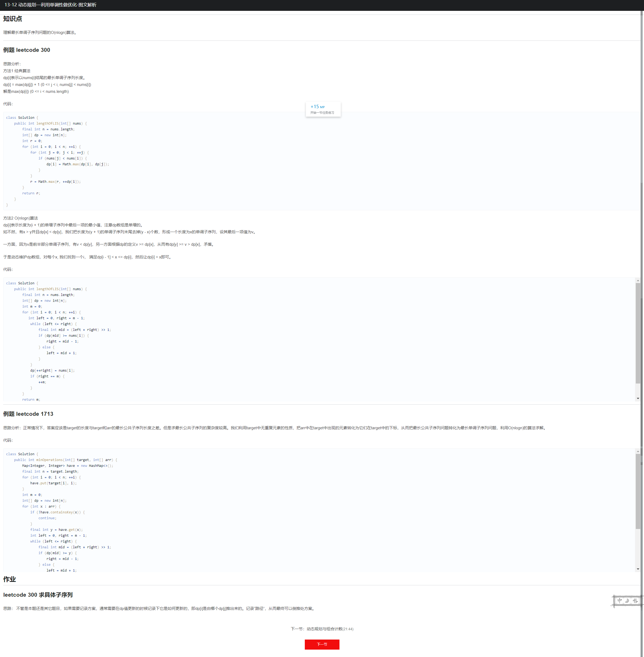Click the crescent moon icon in IME bar
Screen dimensions: 644x657
coord(627,601)
